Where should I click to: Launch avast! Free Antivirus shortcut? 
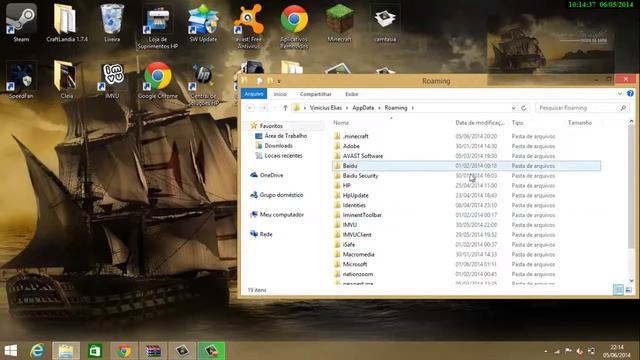pos(249,27)
